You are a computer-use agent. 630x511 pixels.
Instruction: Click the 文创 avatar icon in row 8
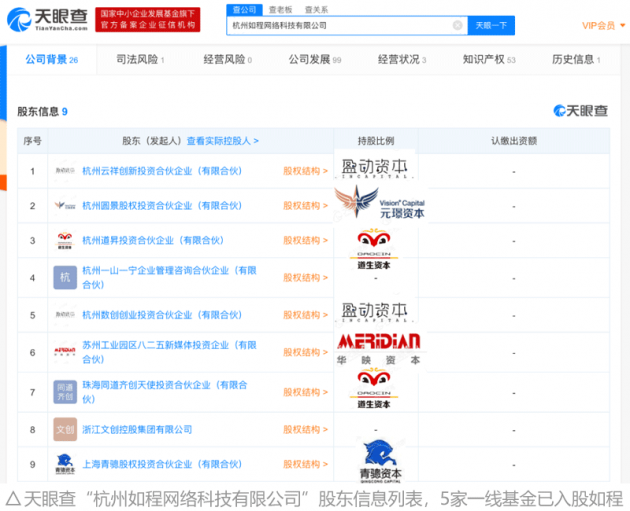coord(65,429)
